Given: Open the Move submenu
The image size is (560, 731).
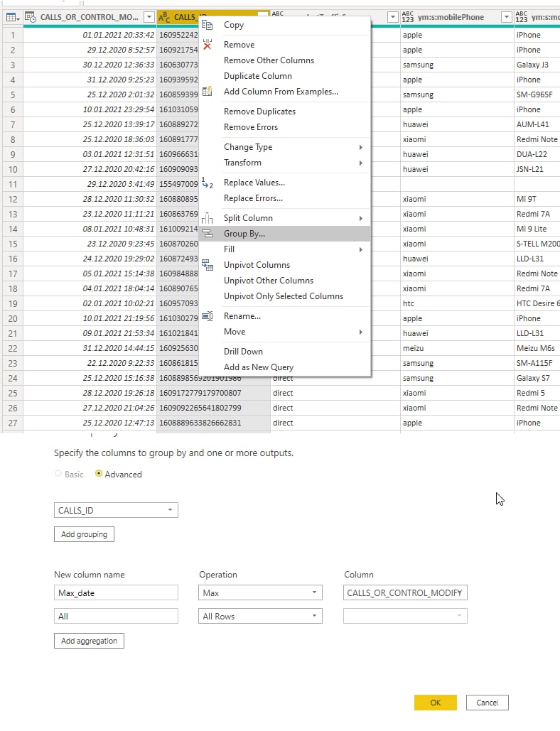Looking at the screenshot, I should tap(284, 332).
